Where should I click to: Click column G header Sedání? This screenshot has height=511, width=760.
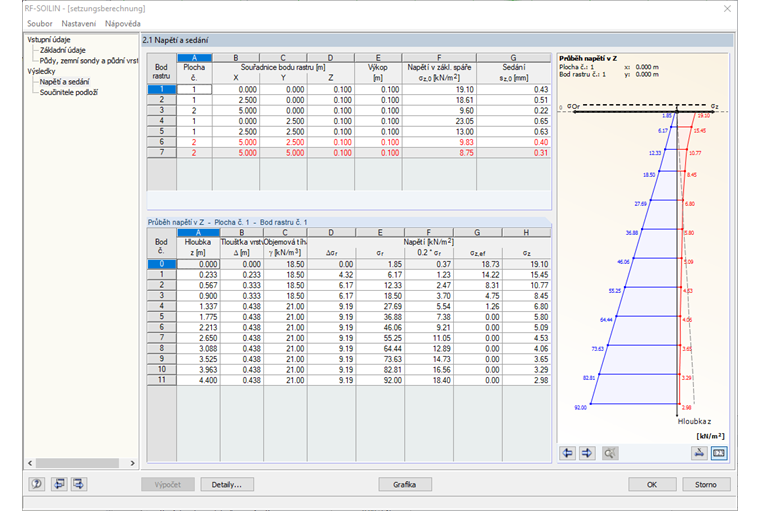pos(514,58)
